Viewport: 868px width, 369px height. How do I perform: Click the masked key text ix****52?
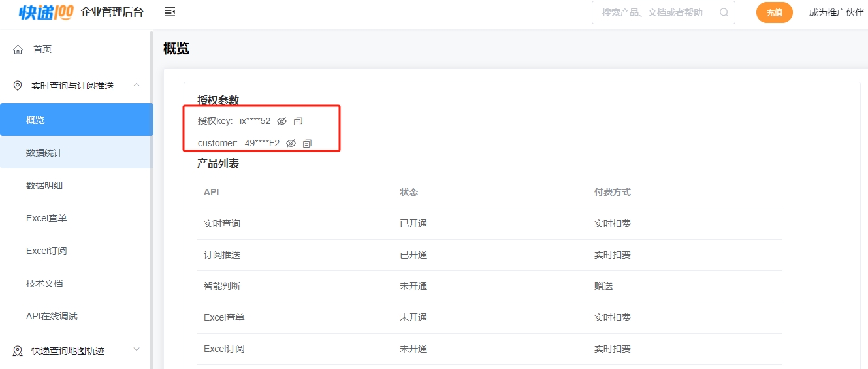tap(255, 121)
